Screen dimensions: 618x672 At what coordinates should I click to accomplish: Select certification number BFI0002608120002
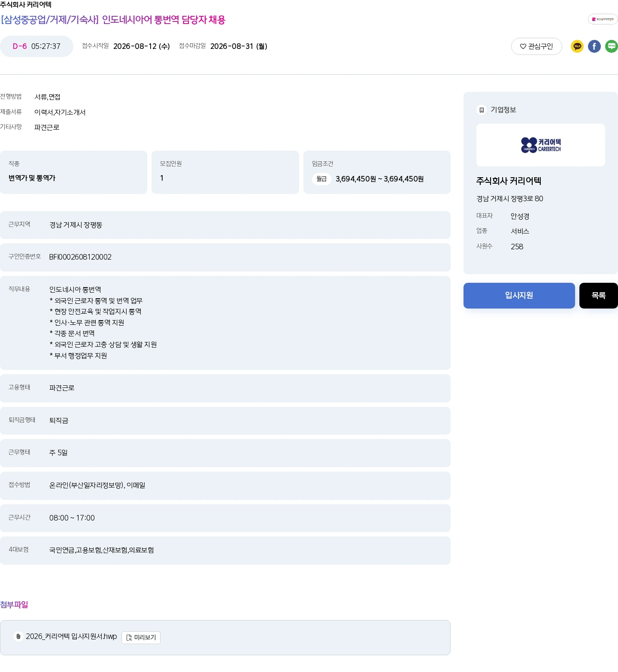[80, 257]
